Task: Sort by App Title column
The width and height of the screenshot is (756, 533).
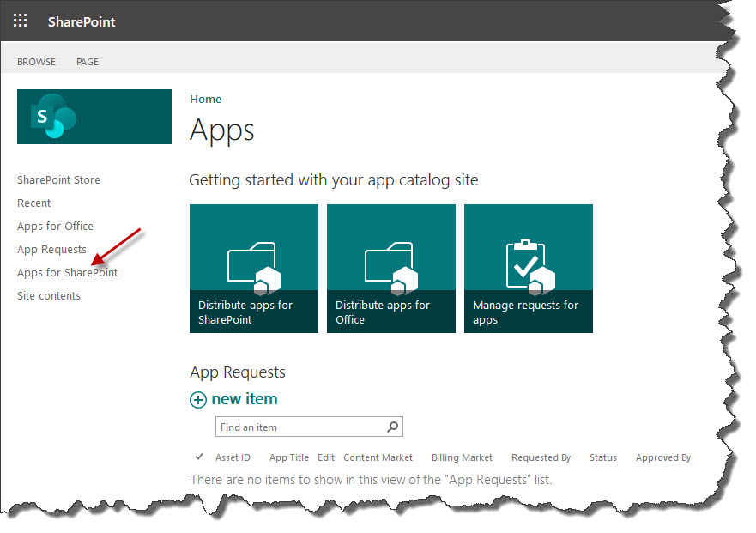Action: click(x=289, y=457)
